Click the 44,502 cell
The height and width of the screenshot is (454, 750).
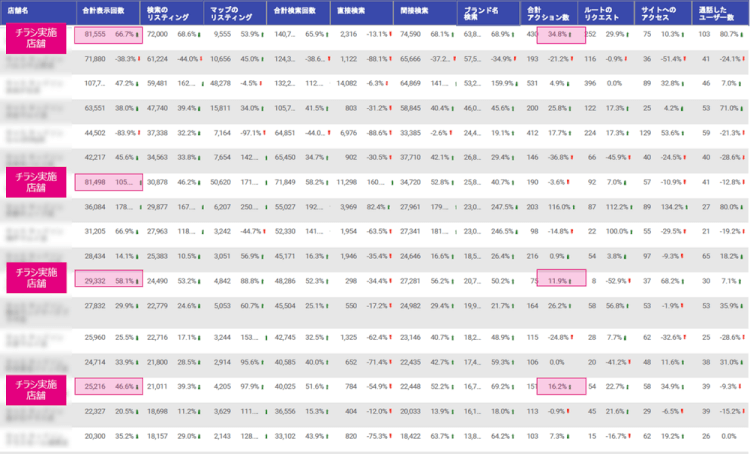95,133
